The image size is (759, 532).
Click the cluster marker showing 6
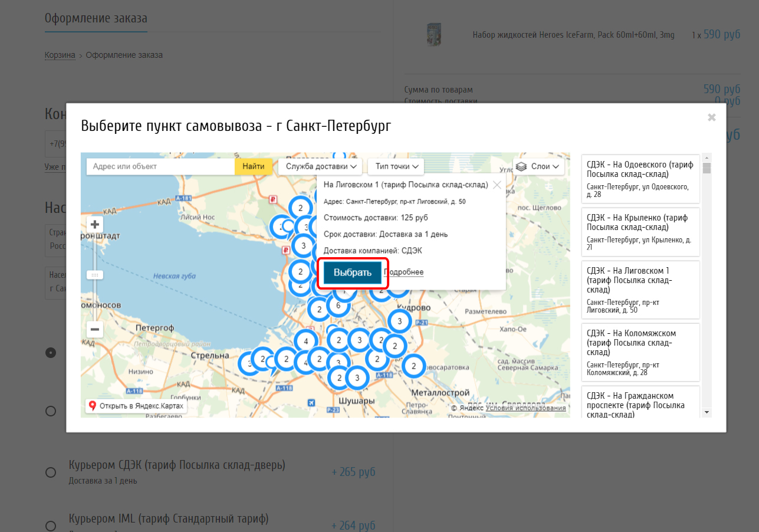click(x=338, y=306)
